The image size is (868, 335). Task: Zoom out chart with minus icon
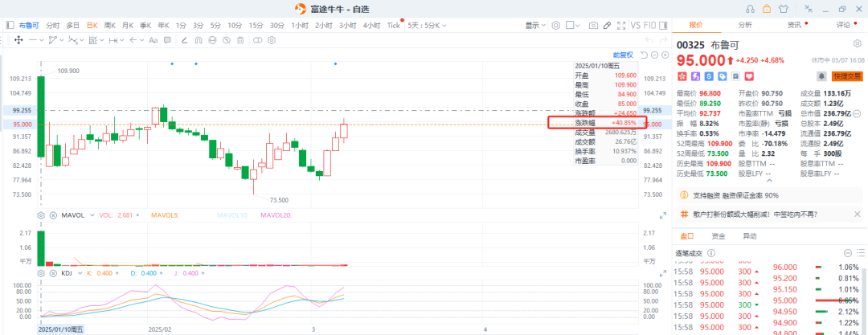tap(655, 55)
